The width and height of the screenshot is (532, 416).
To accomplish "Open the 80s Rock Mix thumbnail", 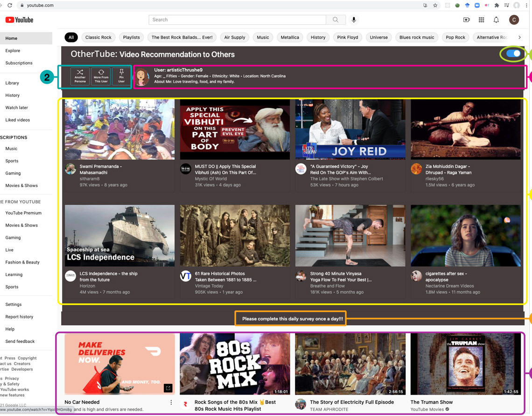I will 235,364.
